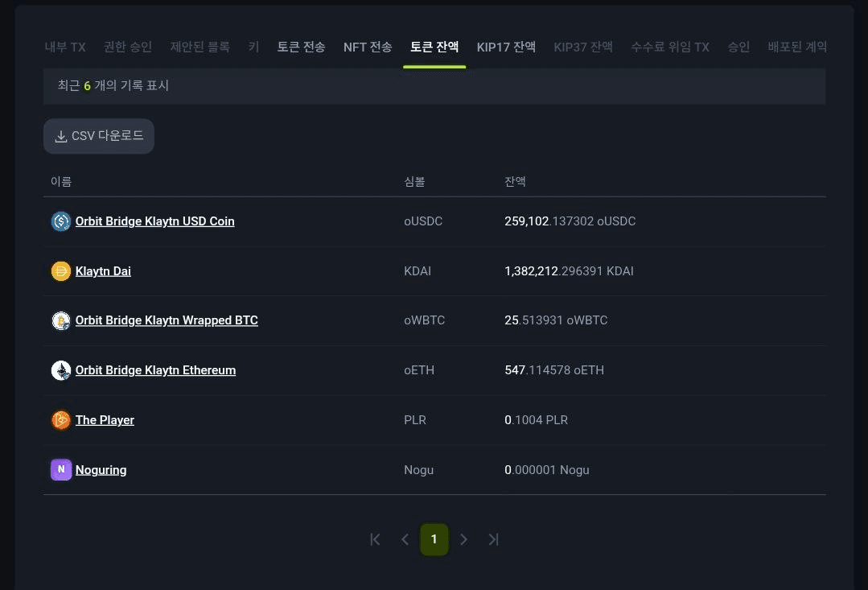
Task: Open the KIP37 잔액 tab
Action: point(583,47)
